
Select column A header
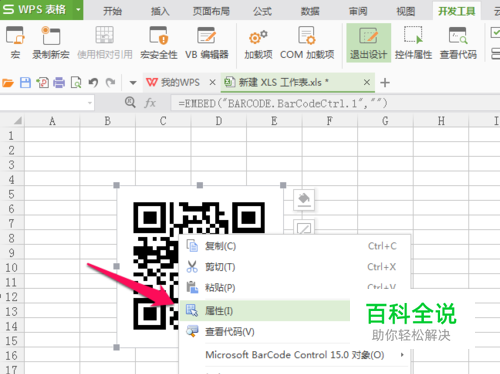pyautogui.click(x=52, y=121)
